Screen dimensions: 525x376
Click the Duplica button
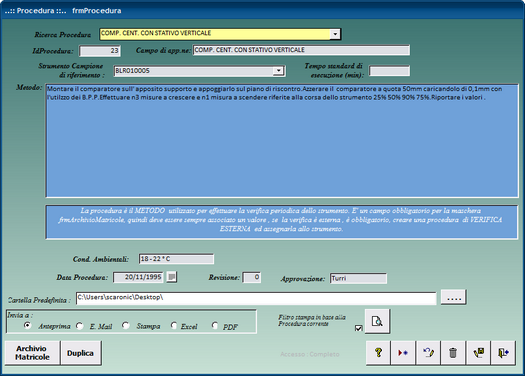tap(81, 353)
